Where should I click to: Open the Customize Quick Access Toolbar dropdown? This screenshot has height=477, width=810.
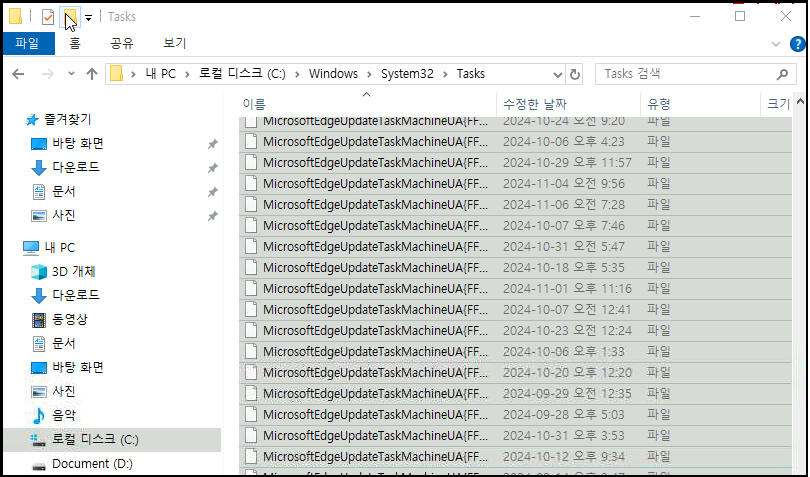pos(88,18)
